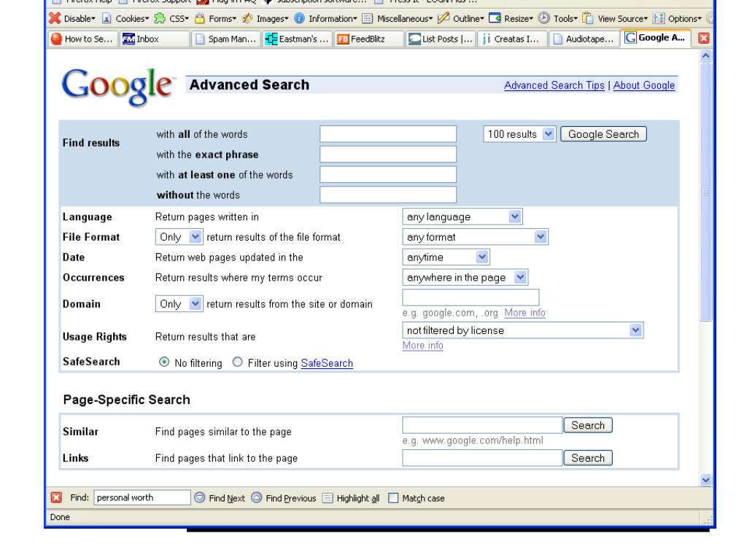This screenshot has height=560, width=747.
Task: Click the vertical scrollbar thumb
Action: pyautogui.click(x=705, y=192)
